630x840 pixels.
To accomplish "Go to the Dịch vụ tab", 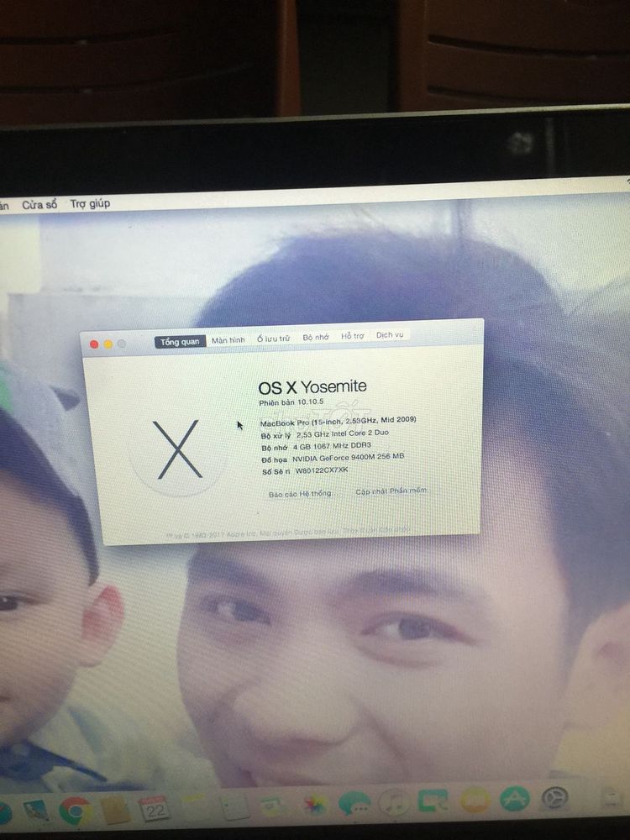I will pos(390,335).
